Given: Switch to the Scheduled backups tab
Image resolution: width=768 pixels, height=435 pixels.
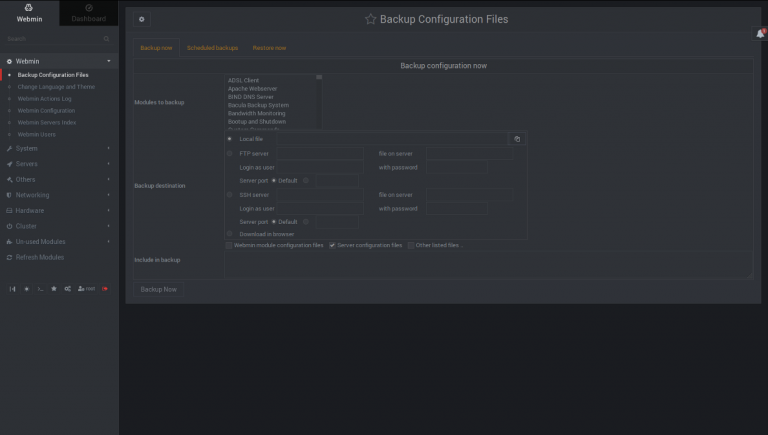Looking at the screenshot, I should 212,48.
